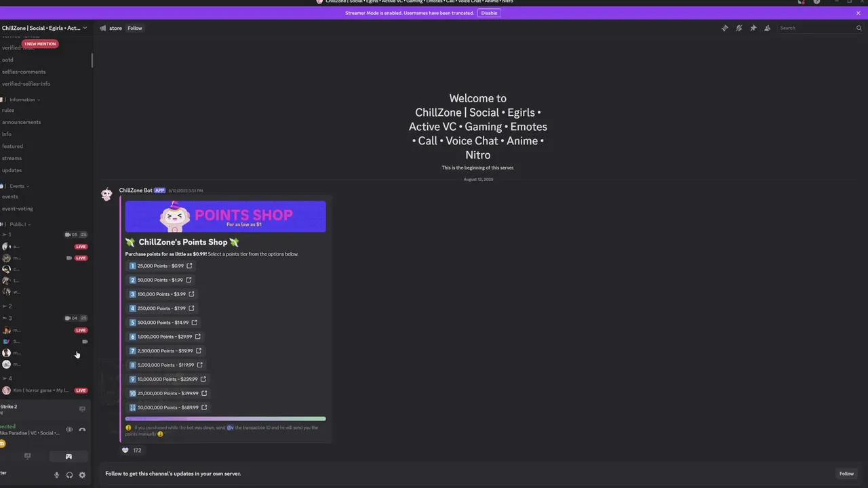Start screen share in voice panel
The width and height of the screenshot is (868, 488).
click(27, 456)
